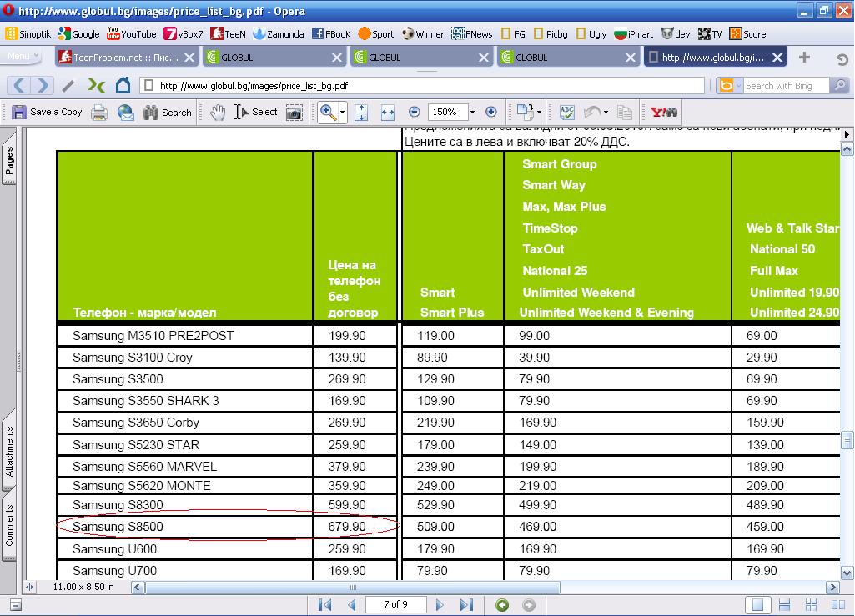Click the zoom in plus button
The width and height of the screenshot is (855, 616).
click(x=491, y=112)
